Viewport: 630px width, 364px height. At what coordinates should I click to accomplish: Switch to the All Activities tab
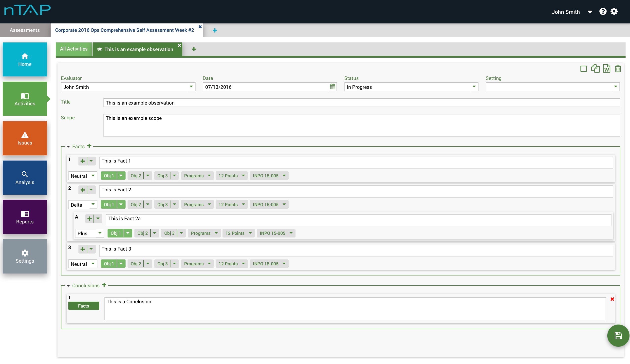[x=74, y=49]
